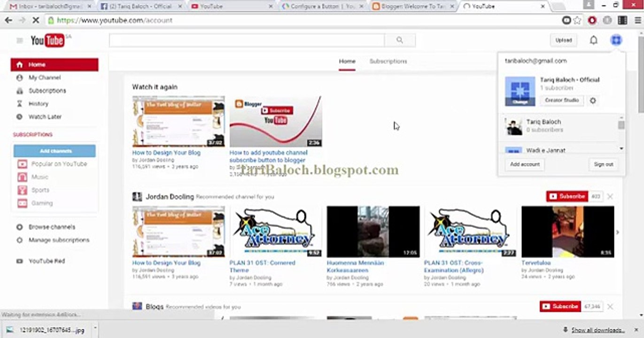The image size is (644, 338).
Task: Open the YouTube guide hamburger menu
Action: coord(20,41)
